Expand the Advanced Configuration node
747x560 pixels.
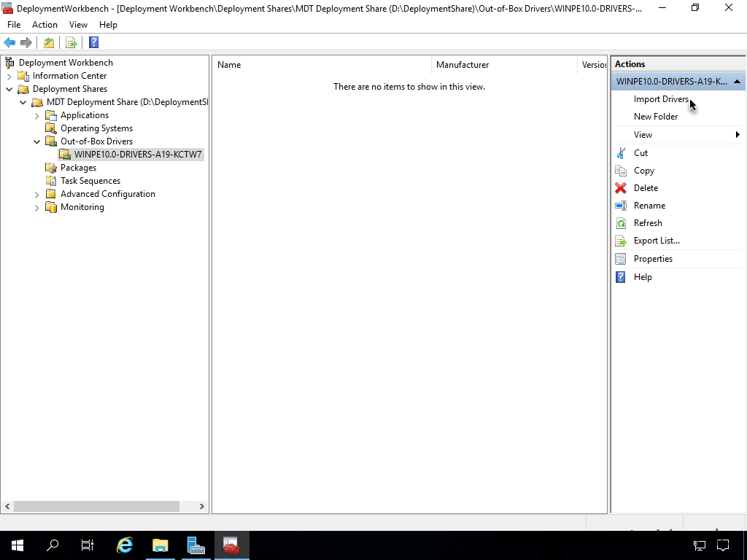(x=36, y=194)
